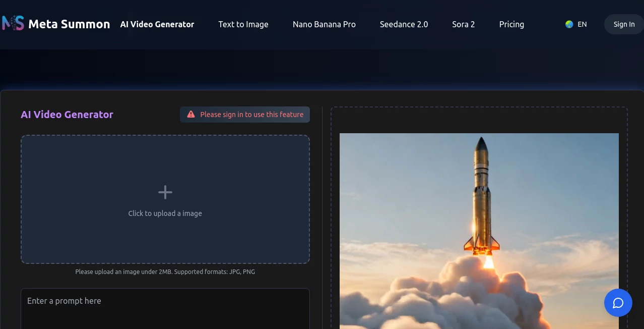Viewport: 644px width, 329px height.
Task: Click the Sign In button
Action: (x=624, y=24)
